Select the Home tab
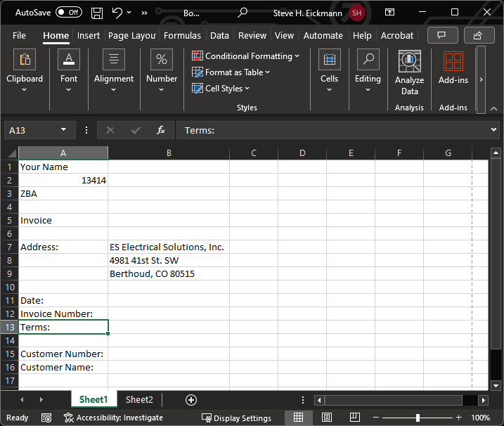 click(56, 35)
